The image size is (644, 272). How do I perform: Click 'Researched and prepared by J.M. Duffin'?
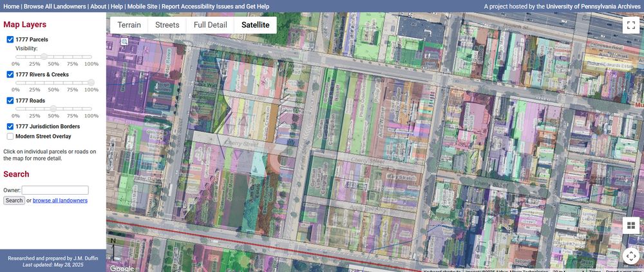pos(53,258)
